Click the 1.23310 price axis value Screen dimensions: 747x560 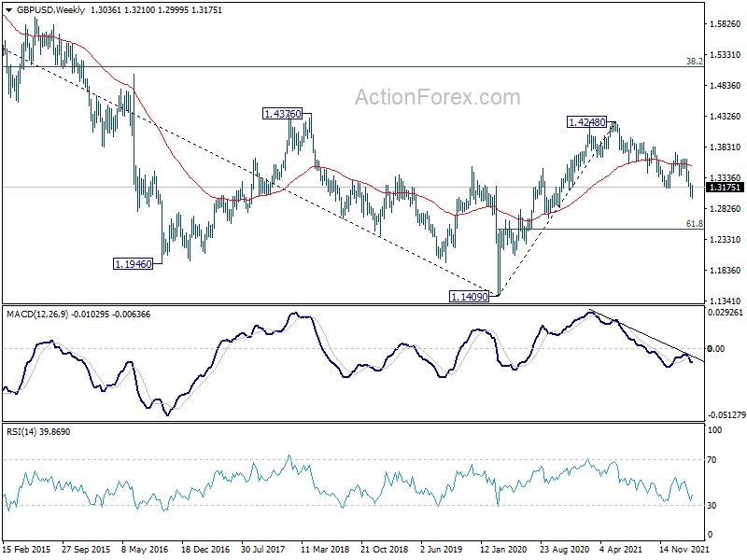point(726,240)
